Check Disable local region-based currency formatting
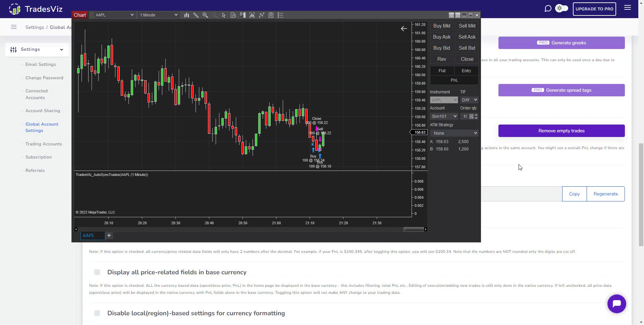Viewport: 644px width, 325px height. pyautogui.click(x=97, y=313)
